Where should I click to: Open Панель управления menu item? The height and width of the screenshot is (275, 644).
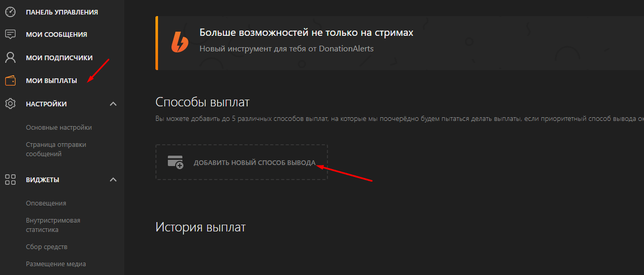pos(62,12)
